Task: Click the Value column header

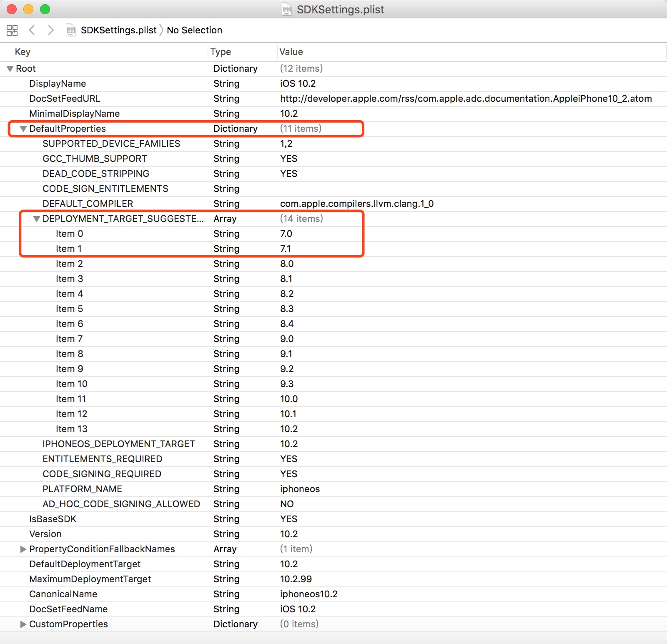Action: (x=291, y=52)
